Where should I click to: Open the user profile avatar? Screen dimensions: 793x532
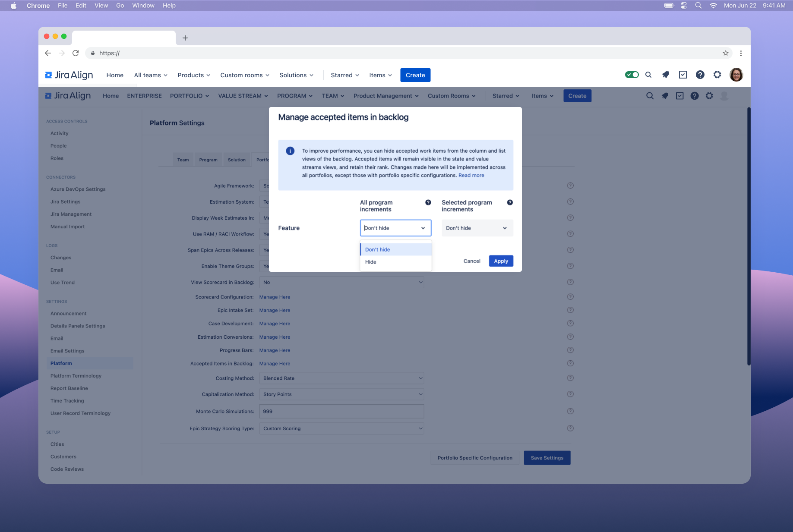[736, 75]
